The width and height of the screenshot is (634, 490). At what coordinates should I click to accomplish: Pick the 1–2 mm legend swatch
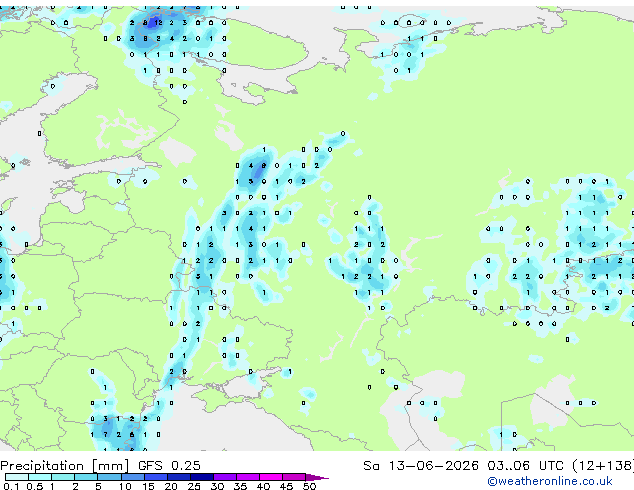(63, 477)
